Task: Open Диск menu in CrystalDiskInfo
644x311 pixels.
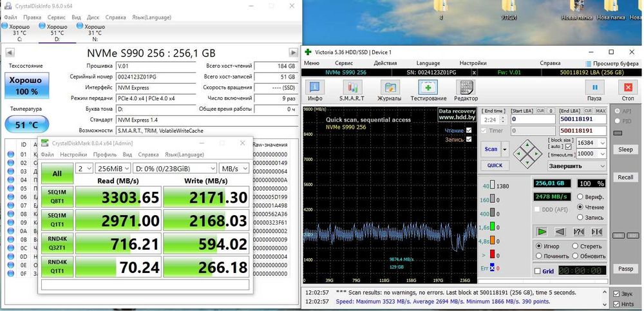Action: click(93, 17)
